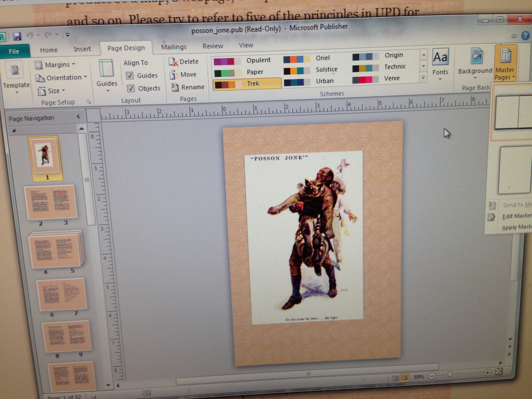The height and width of the screenshot is (399, 532).
Task: Click the fit whole page icon
Action: coord(499,372)
